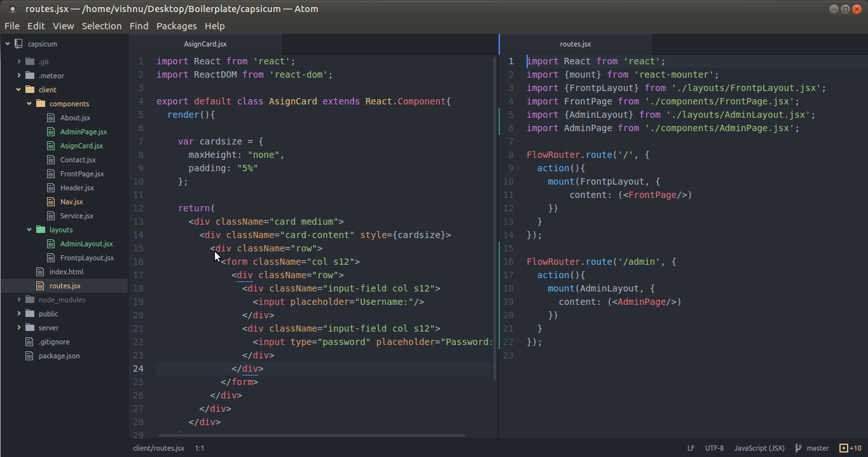Expand the .meteor folder chevron
This screenshot has width=868, height=457.
pos(19,76)
